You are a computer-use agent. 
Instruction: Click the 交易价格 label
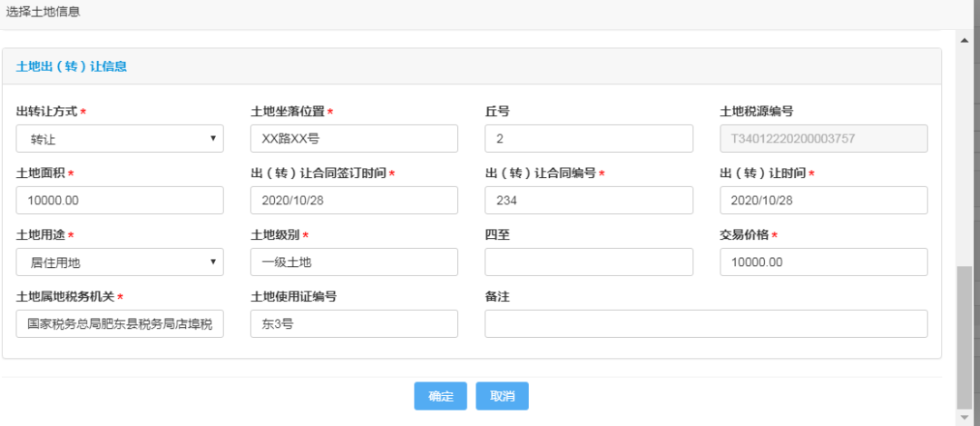click(x=744, y=235)
